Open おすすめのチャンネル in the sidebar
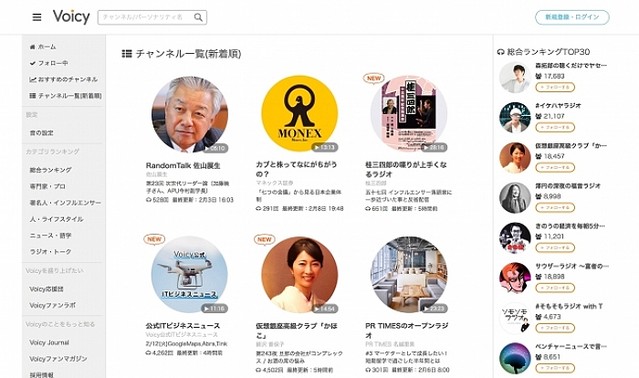This screenshot has height=378, width=639. coord(63,79)
